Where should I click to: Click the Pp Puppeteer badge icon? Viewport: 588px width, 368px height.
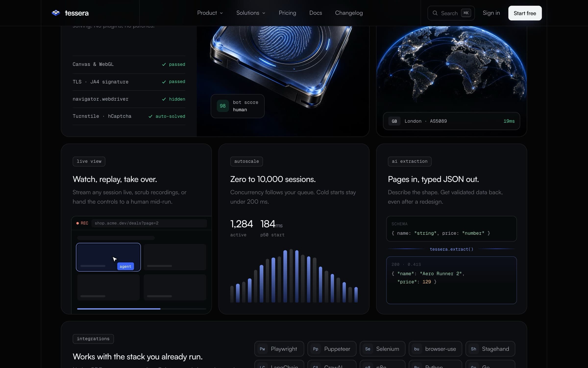(x=316, y=349)
